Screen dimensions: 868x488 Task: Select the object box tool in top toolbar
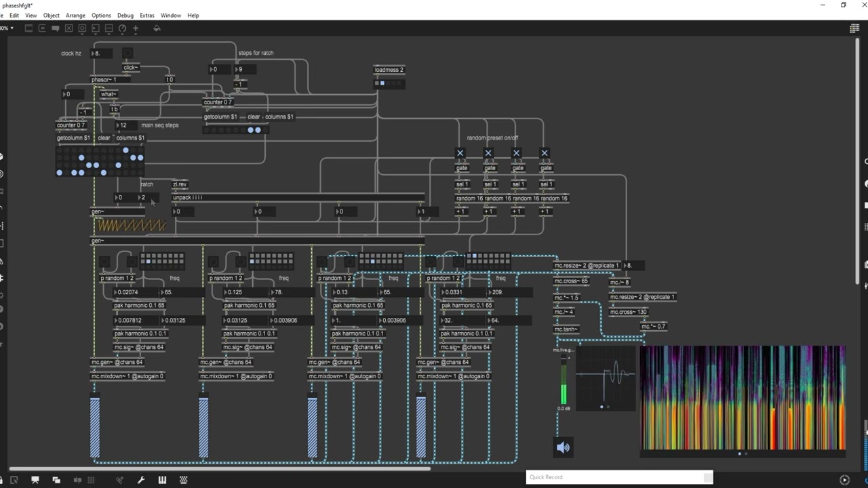28,28
